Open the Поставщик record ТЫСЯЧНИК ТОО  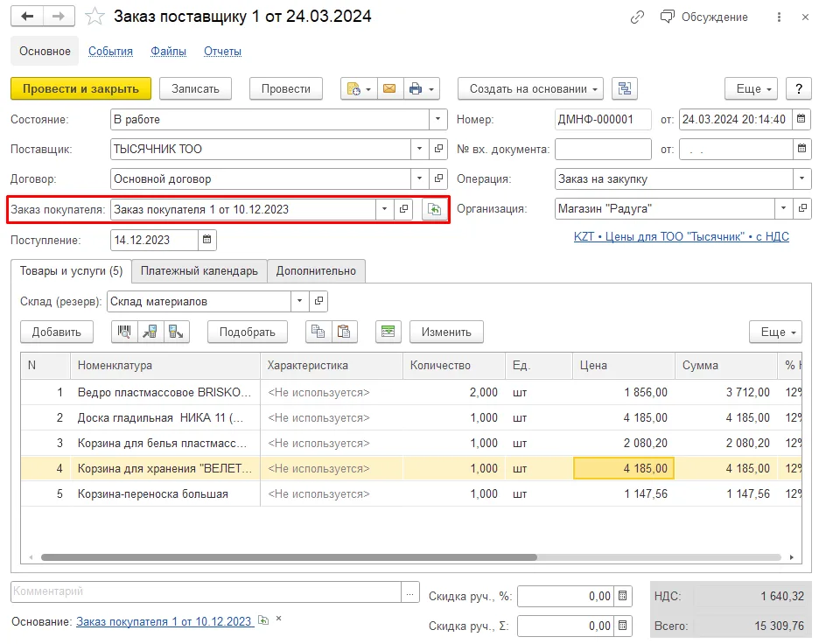[x=438, y=149]
